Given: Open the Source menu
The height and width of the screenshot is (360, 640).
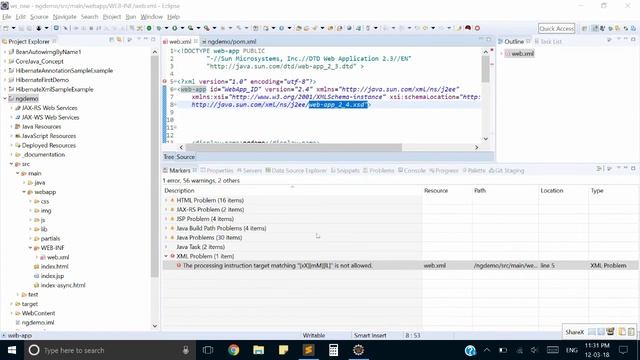Looking at the screenshot, I should 39,17.
